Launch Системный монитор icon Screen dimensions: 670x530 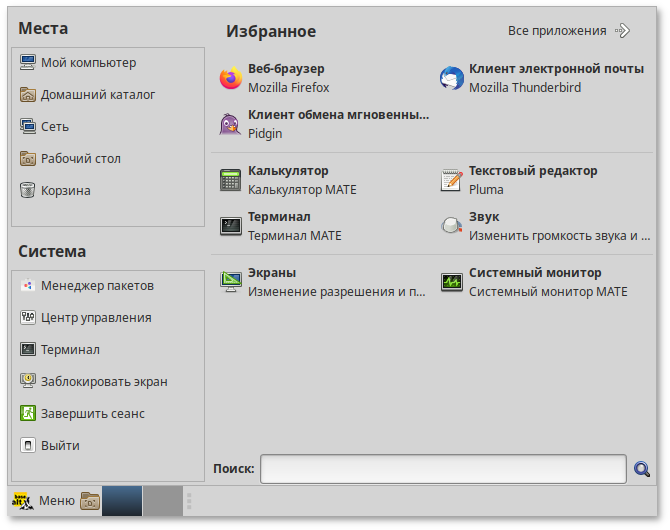(x=452, y=282)
